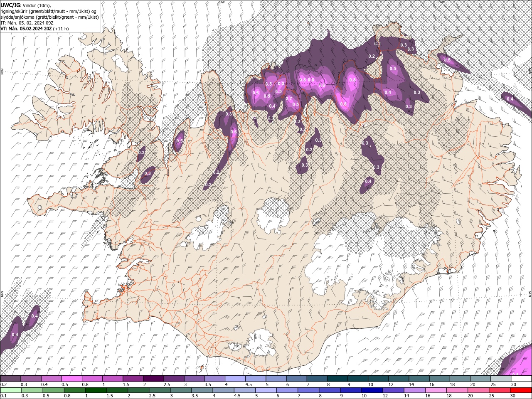Screen dimensions: 532x399
Task: Click the "15W" longitude label on the map's top edge
Action: [440, 2]
